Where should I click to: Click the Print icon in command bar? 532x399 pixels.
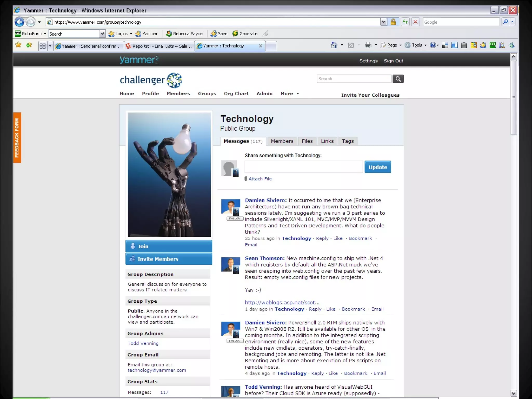(x=368, y=45)
